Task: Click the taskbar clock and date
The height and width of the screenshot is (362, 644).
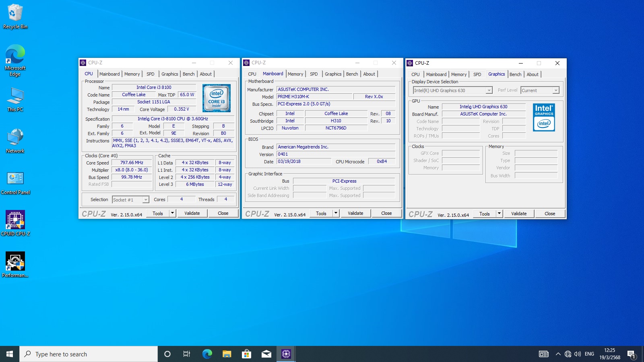Action: pos(609,354)
